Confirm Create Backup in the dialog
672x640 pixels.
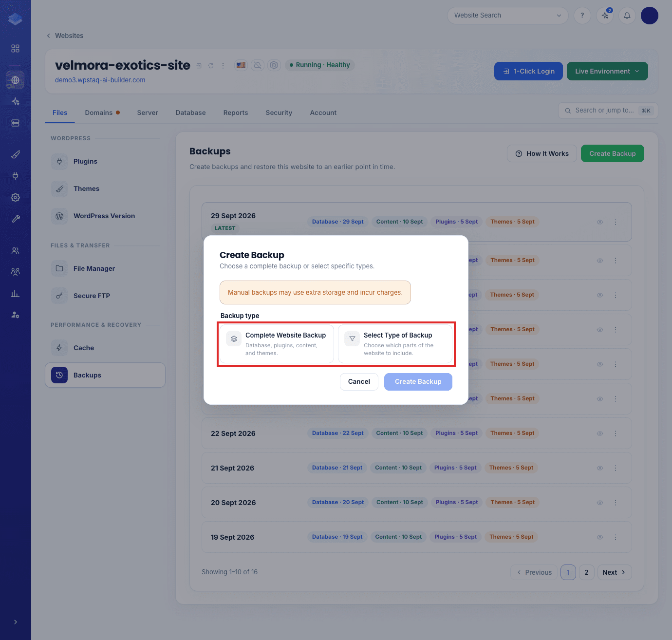418,382
